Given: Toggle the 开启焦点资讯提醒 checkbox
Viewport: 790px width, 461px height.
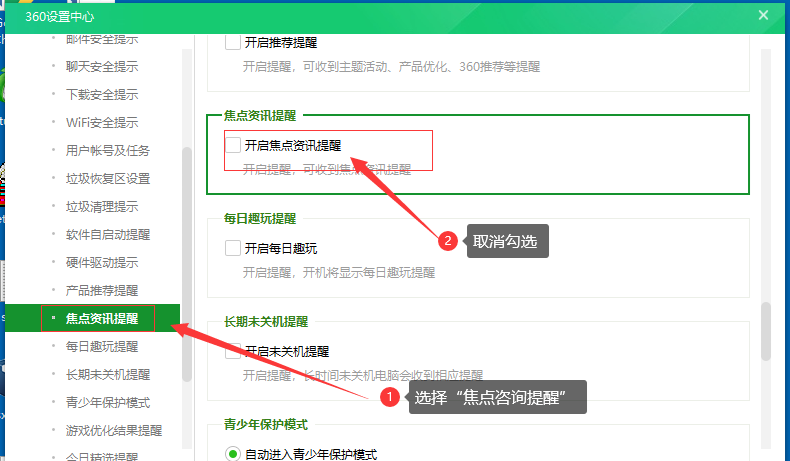Looking at the screenshot, I should pyautogui.click(x=233, y=145).
